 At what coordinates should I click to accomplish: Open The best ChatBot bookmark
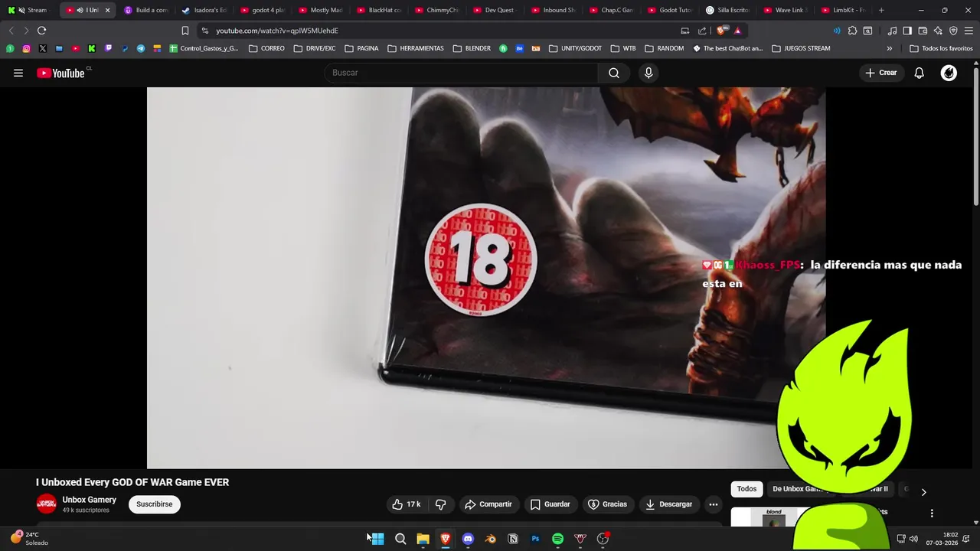tap(728, 48)
